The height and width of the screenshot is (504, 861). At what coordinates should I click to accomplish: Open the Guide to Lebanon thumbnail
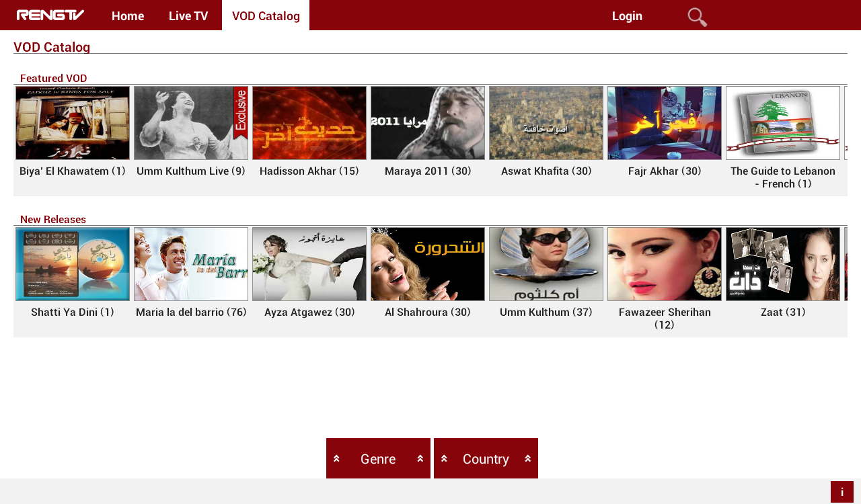click(x=783, y=123)
